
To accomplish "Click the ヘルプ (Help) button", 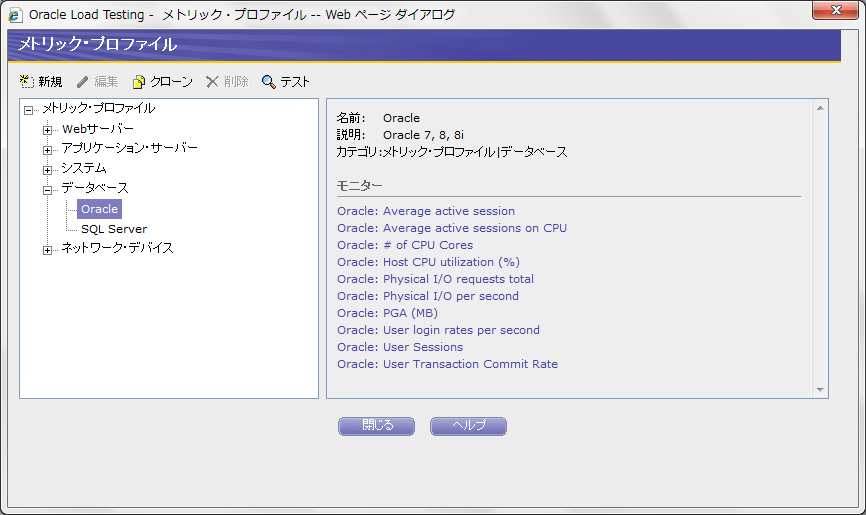I will tap(468, 426).
